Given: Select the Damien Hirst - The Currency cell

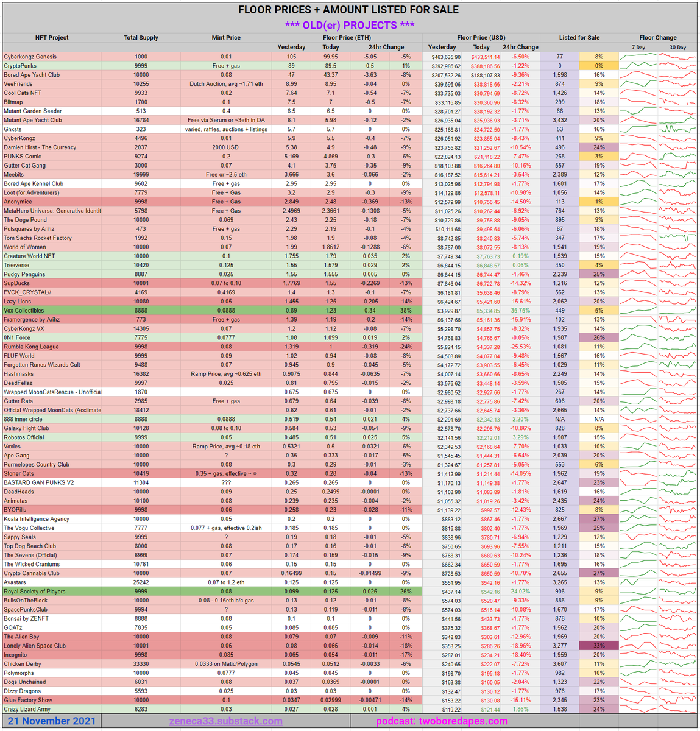Looking at the screenshot, I should click(x=40, y=147).
